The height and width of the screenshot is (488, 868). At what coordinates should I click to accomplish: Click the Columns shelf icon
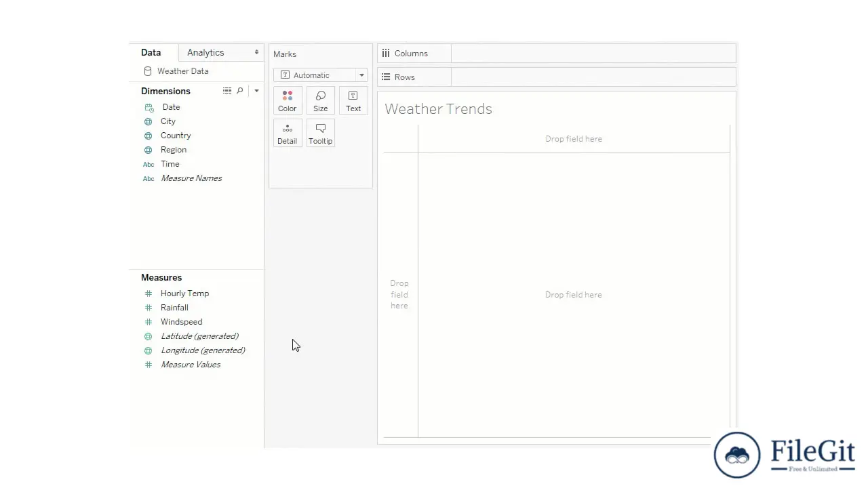coord(386,53)
